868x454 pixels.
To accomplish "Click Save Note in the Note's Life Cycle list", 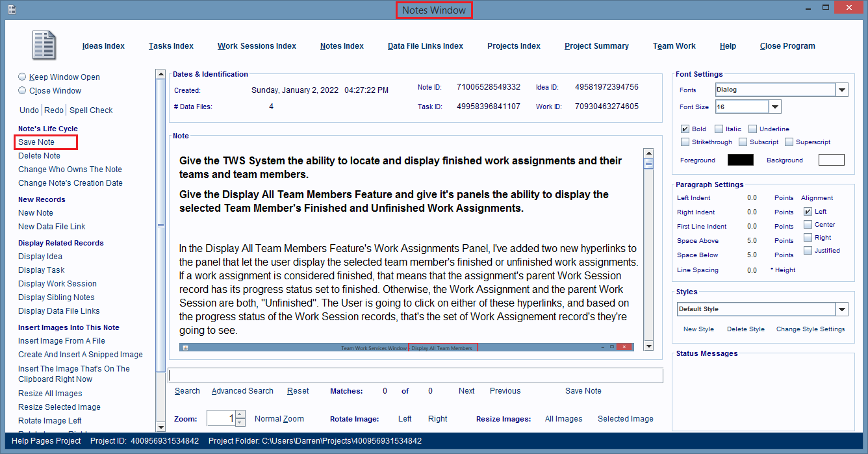I will pyautogui.click(x=36, y=142).
